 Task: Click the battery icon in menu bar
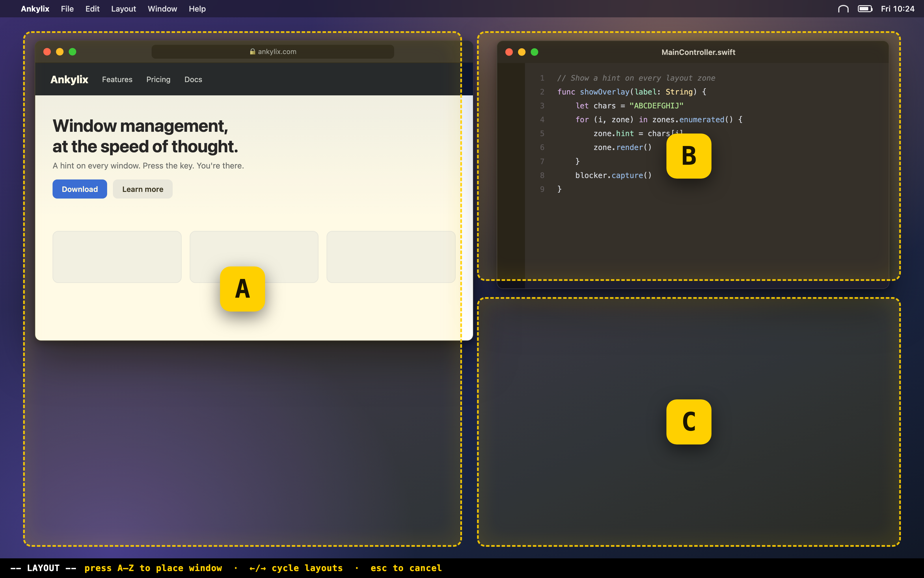(865, 9)
